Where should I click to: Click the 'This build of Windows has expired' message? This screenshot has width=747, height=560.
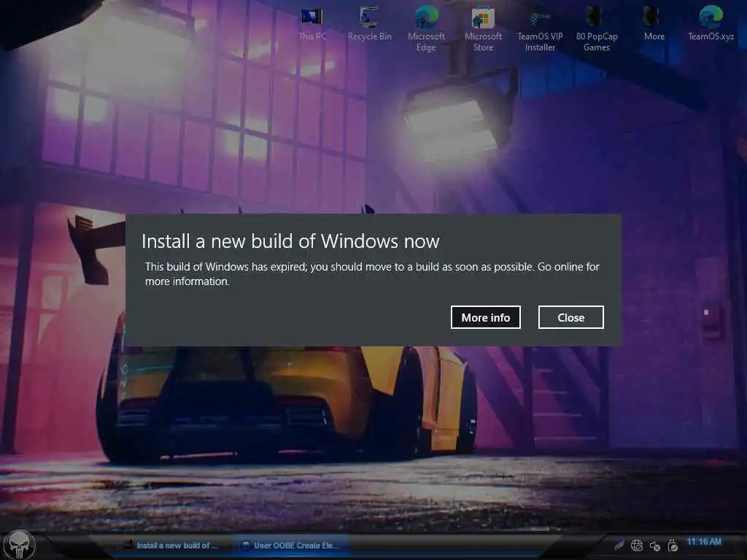(x=372, y=274)
